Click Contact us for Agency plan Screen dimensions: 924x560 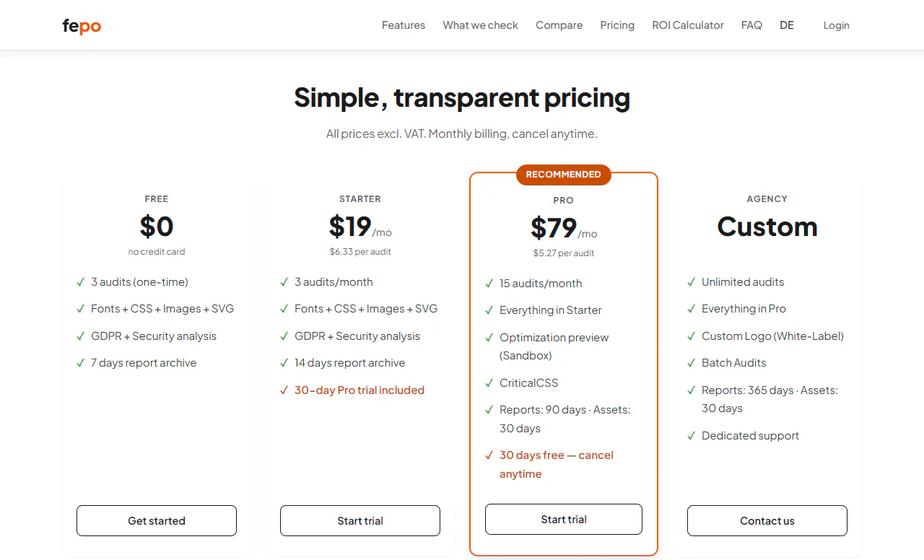pos(767,521)
